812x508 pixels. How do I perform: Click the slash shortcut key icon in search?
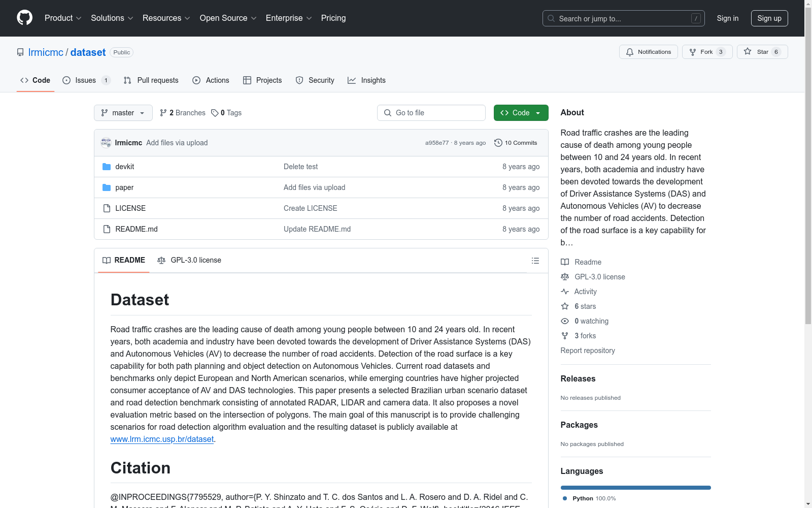[x=696, y=18]
